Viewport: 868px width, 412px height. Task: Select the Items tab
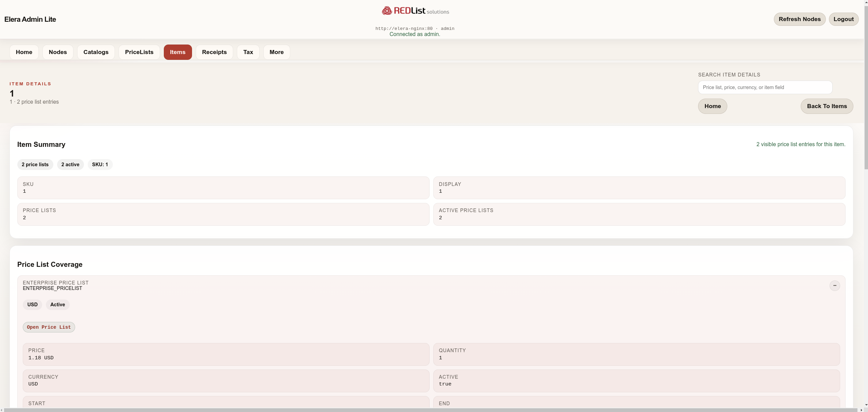177,52
